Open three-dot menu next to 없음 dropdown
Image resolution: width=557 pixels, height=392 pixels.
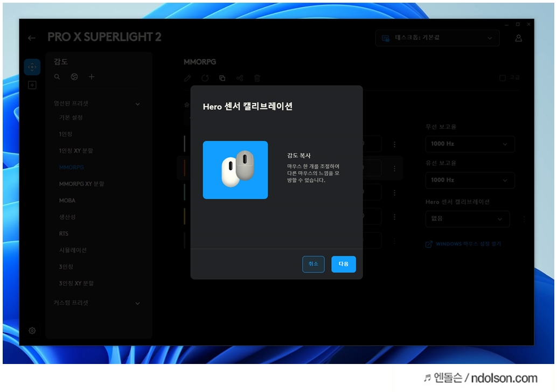click(524, 219)
